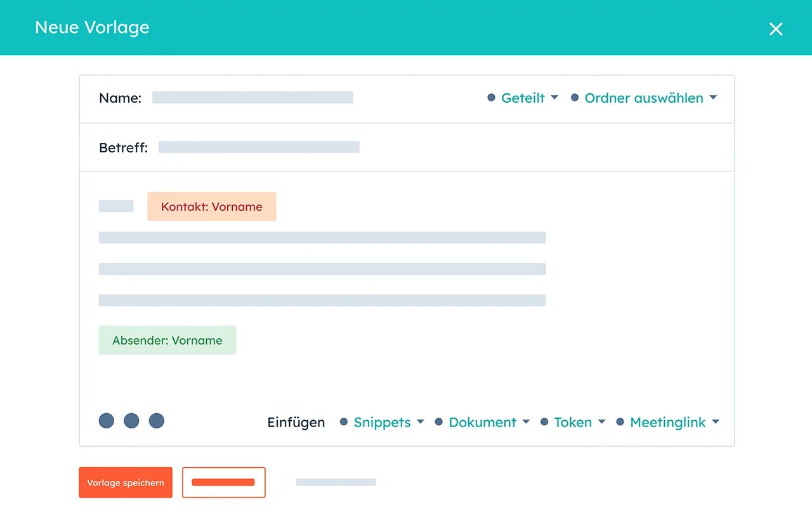Click the third circular icon in the editor footer

point(156,420)
